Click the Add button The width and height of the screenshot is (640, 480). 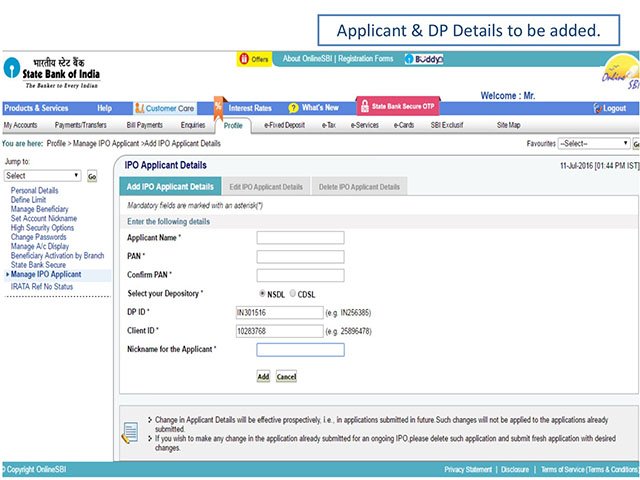click(263, 376)
